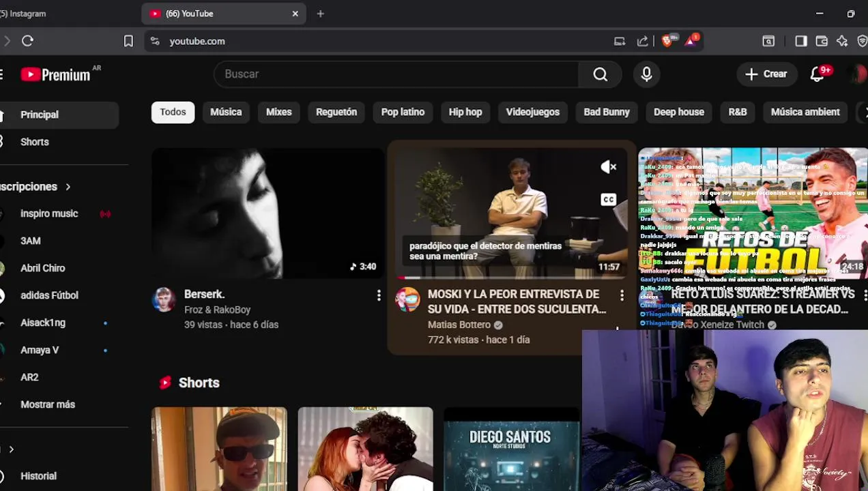Click Matias Bottero channel avatar
The height and width of the screenshot is (491, 868).
coord(408,299)
